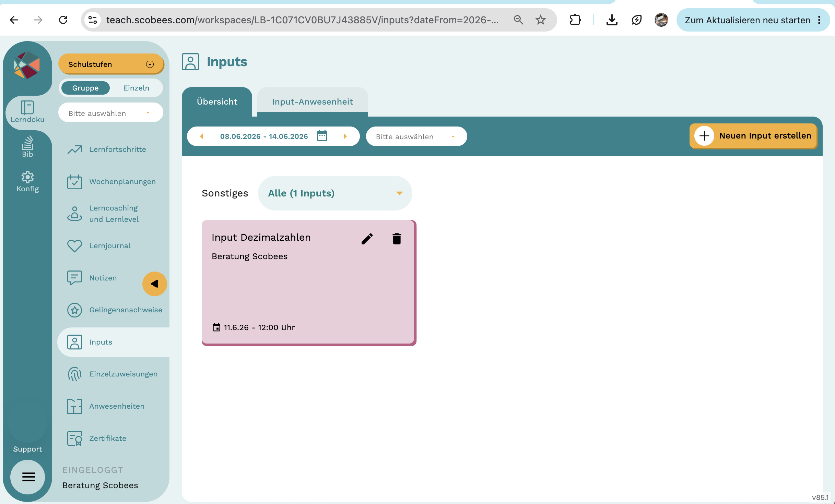Open Lerncoaching und Lernlevel menu item
This screenshot has width=835, height=504.
tap(113, 214)
